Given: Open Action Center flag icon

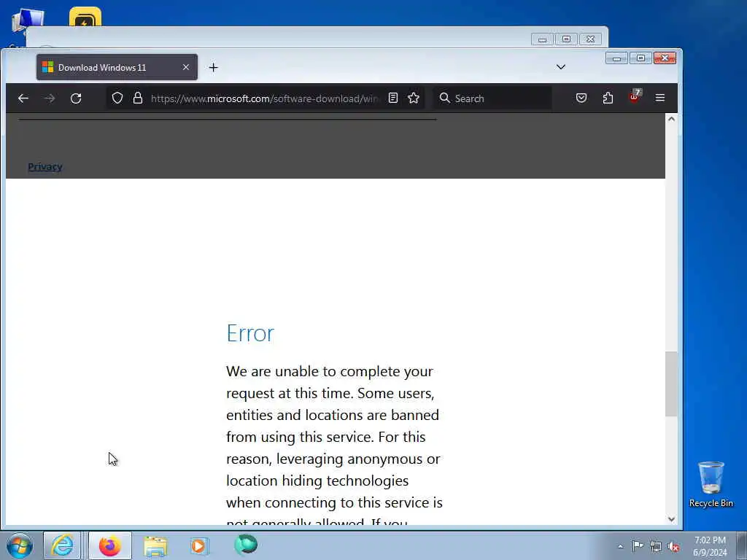Looking at the screenshot, I should coord(638,545).
